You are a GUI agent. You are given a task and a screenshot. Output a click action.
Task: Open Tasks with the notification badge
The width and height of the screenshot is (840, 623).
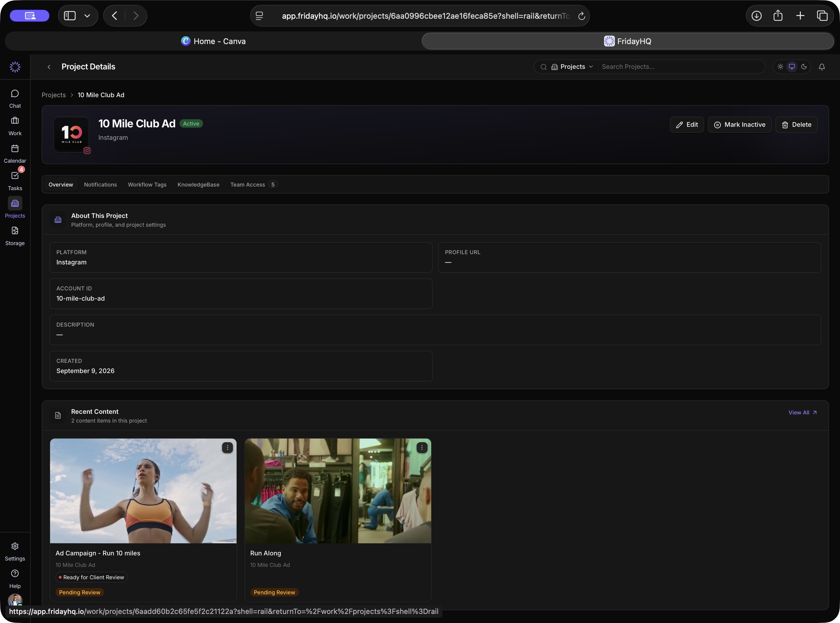click(15, 181)
